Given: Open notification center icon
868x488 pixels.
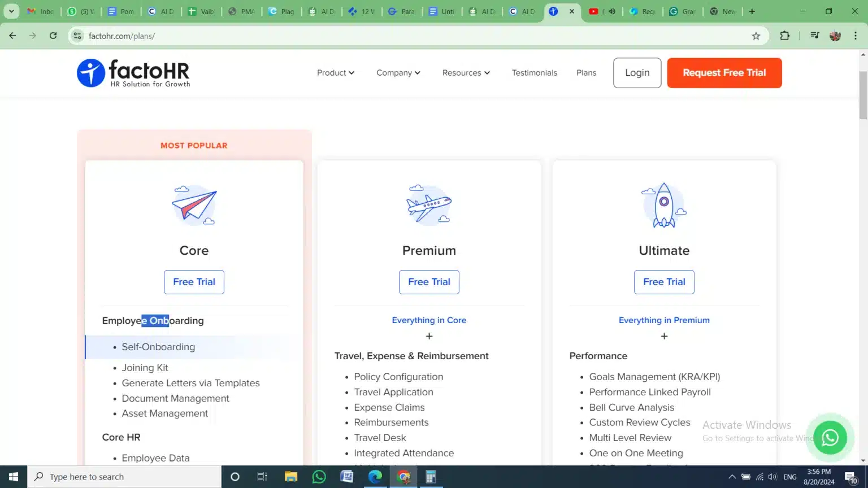Looking at the screenshot, I should [852, 477].
